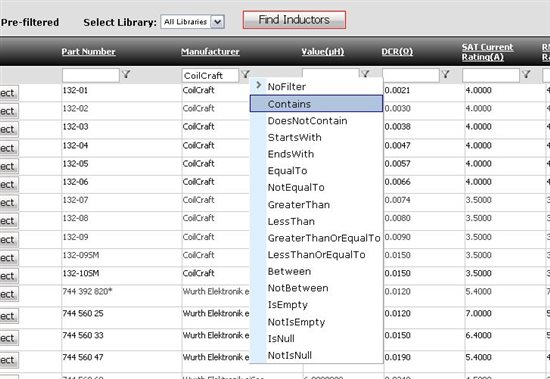Viewport: 550px width, 379px height.
Task: Click Select button for part 132-01
Action: click(x=9, y=93)
